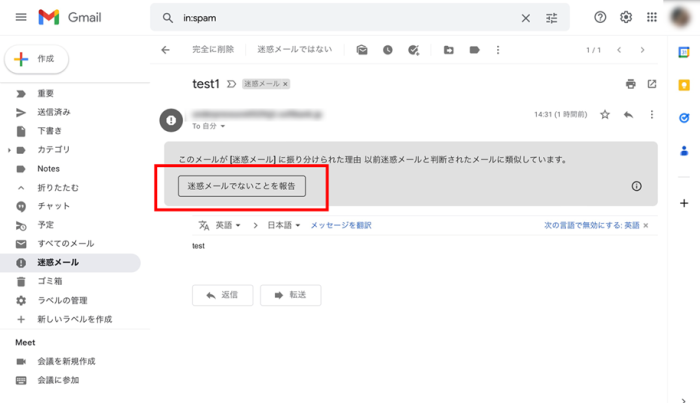Print the email using the printer icon
This screenshot has height=403, width=700.
click(630, 84)
